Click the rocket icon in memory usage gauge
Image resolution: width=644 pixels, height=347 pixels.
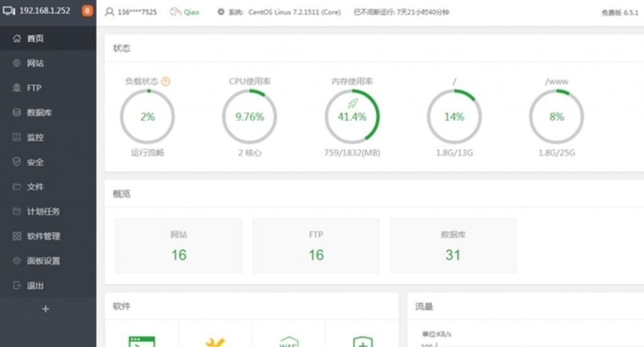pyautogui.click(x=352, y=104)
